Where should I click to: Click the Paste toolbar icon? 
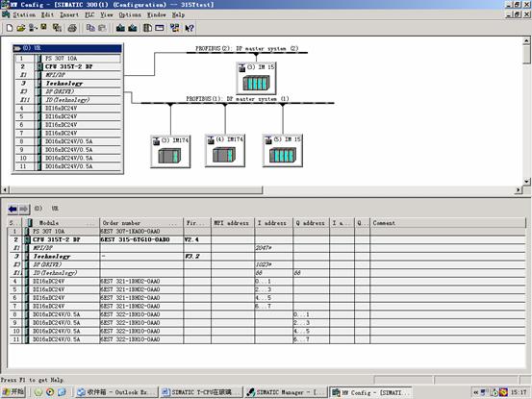pos(102,28)
